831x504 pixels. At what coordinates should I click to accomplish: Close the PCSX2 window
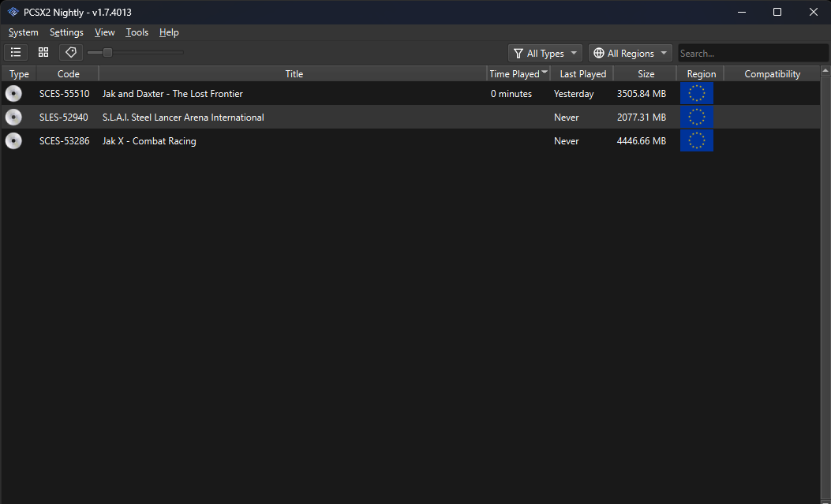pos(813,12)
